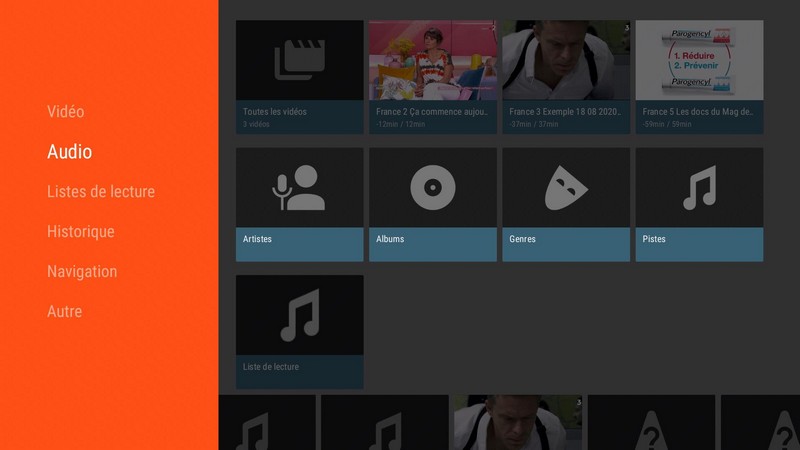Click the Albums tile label text

click(x=390, y=240)
